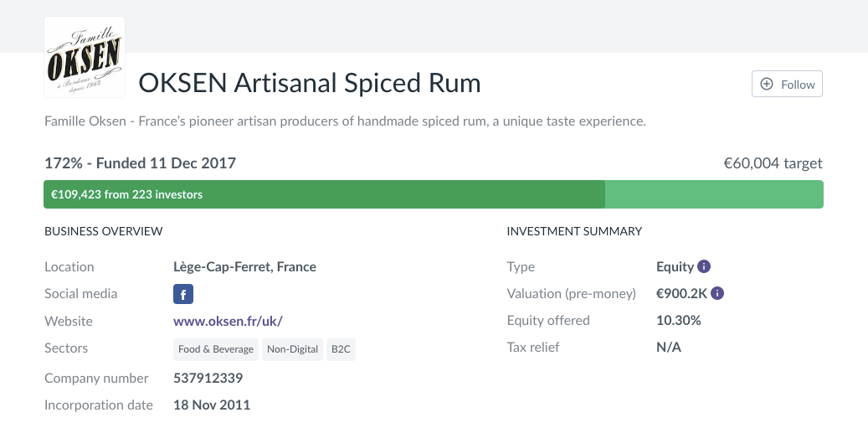Click the 10.30% equity offered value

point(678,320)
